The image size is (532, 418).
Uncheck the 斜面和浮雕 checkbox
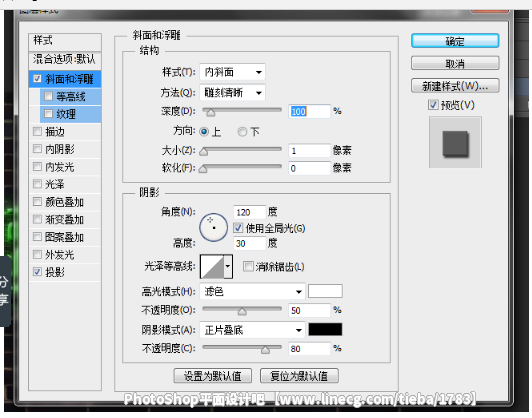click(37, 79)
